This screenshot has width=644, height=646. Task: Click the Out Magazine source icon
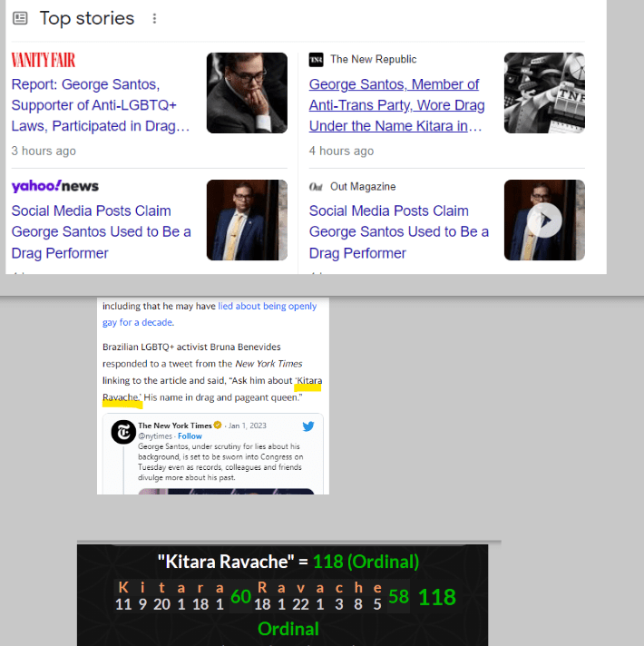(317, 187)
